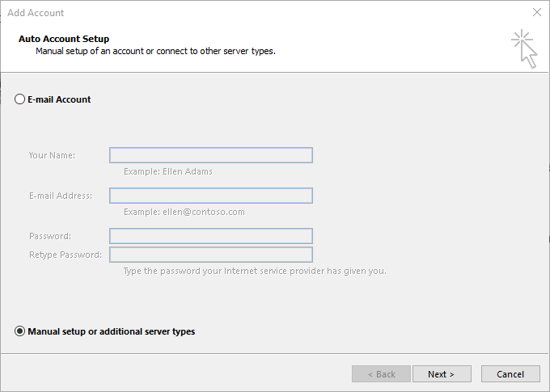Click the "E-mail Address:" label
This screenshot has width=550, height=392.
click(x=61, y=196)
